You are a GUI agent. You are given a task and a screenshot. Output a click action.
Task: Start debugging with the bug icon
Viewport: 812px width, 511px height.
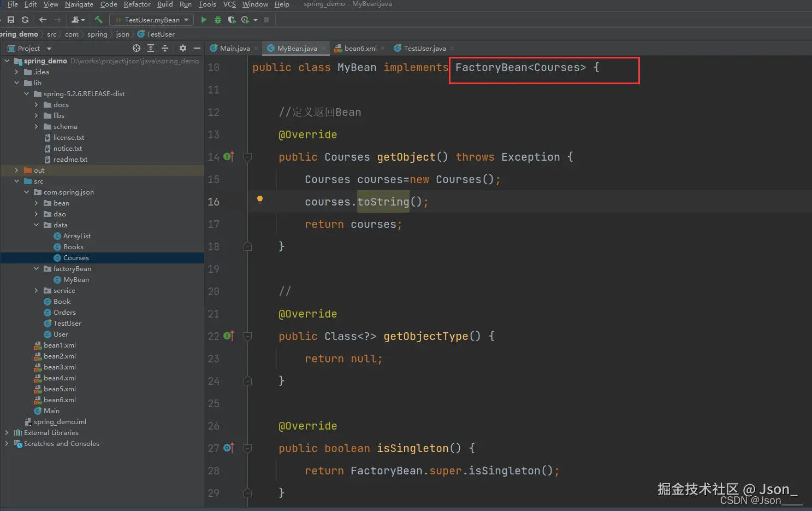(217, 20)
